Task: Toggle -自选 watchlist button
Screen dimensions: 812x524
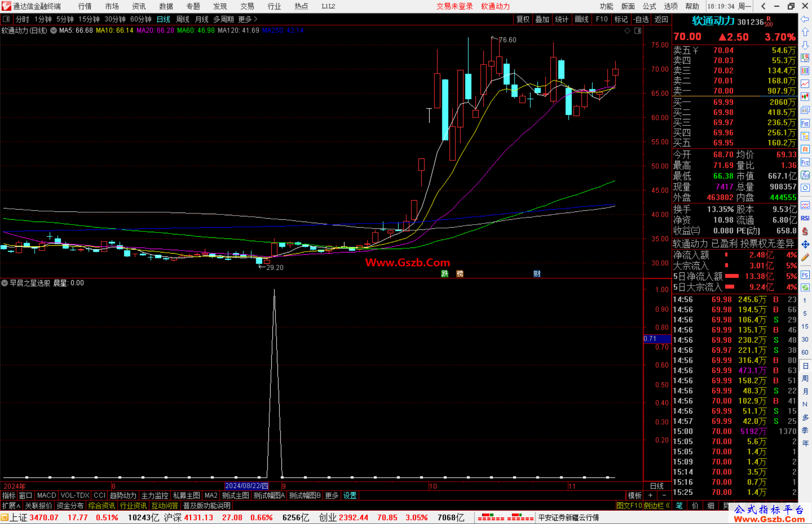Action: click(x=641, y=19)
